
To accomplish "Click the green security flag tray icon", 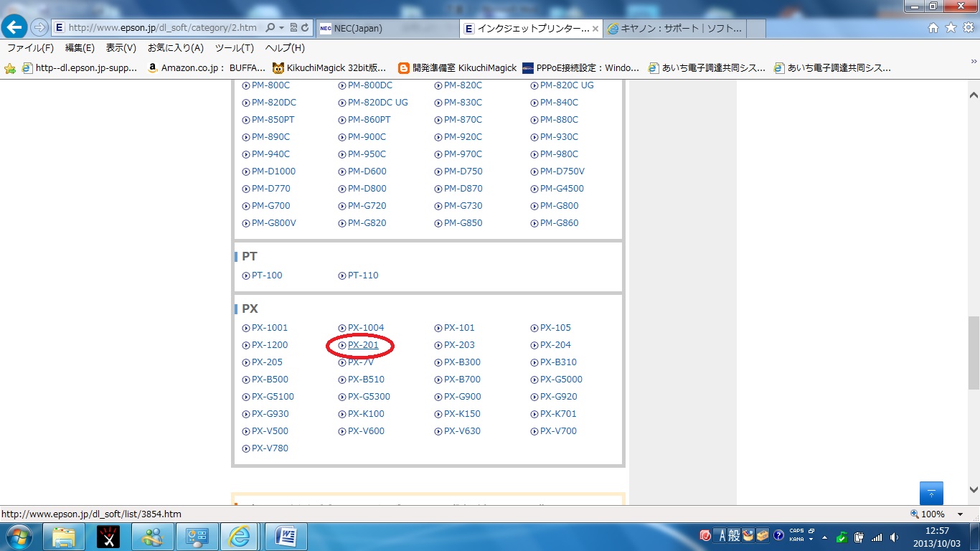I will (842, 537).
